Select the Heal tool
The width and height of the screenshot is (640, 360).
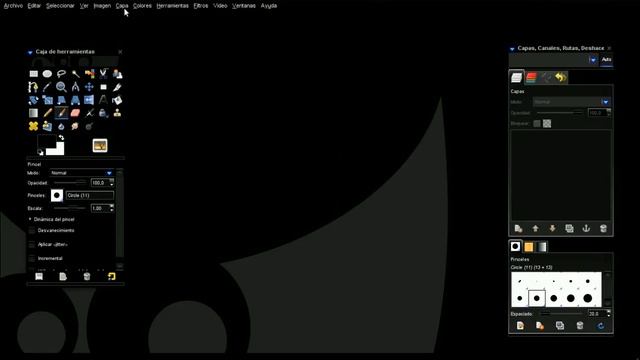point(33,126)
